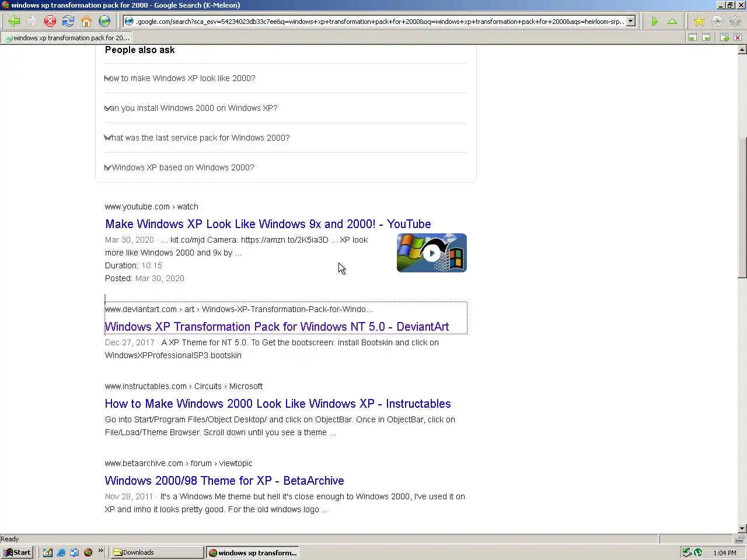The image size is (747, 560).
Task: Go back with the green back arrow
Action: tap(14, 22)
